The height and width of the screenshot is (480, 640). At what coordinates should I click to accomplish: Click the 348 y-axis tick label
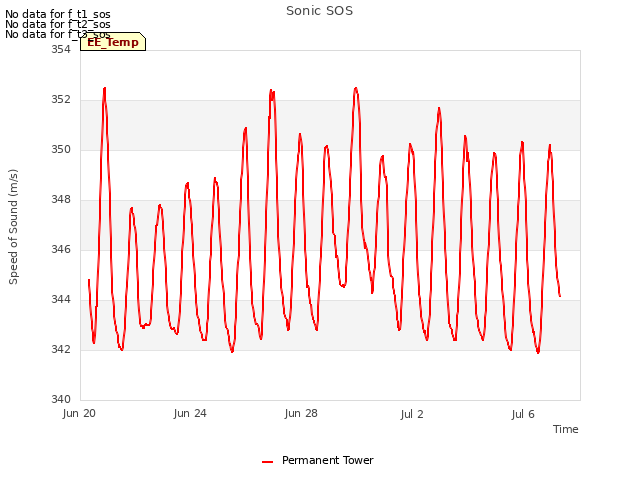[x=61, y=200]
